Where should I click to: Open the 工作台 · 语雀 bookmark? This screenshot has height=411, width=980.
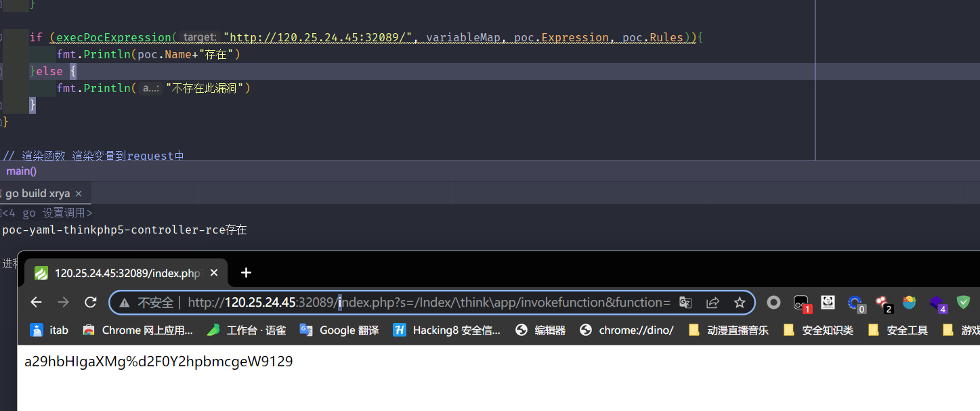(247, 330)
